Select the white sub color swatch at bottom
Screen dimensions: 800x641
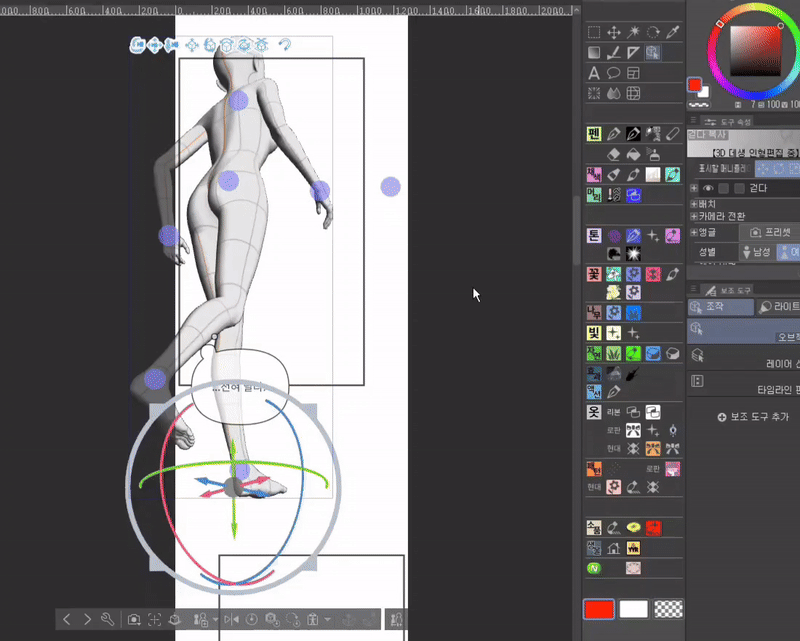(633, 609)
